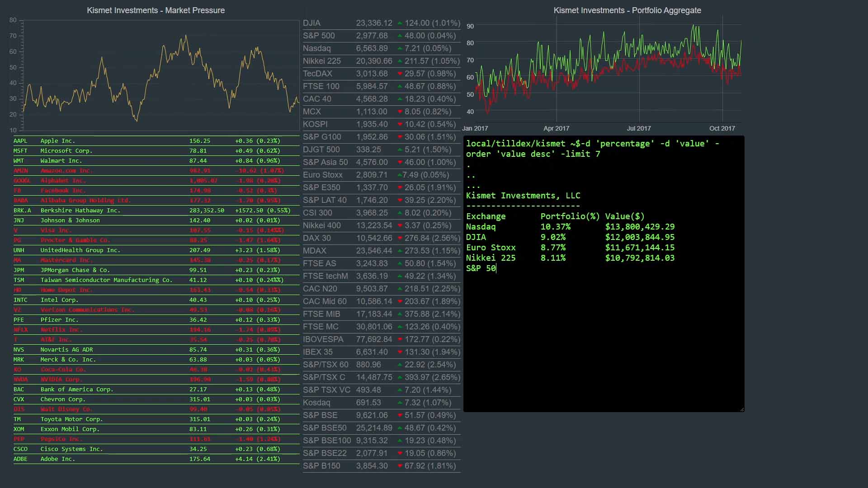The width and height of the screenshot is (868, 488).
Task: Click the green up arrow in FTSE MIB row
Action: tap(400, 314)
